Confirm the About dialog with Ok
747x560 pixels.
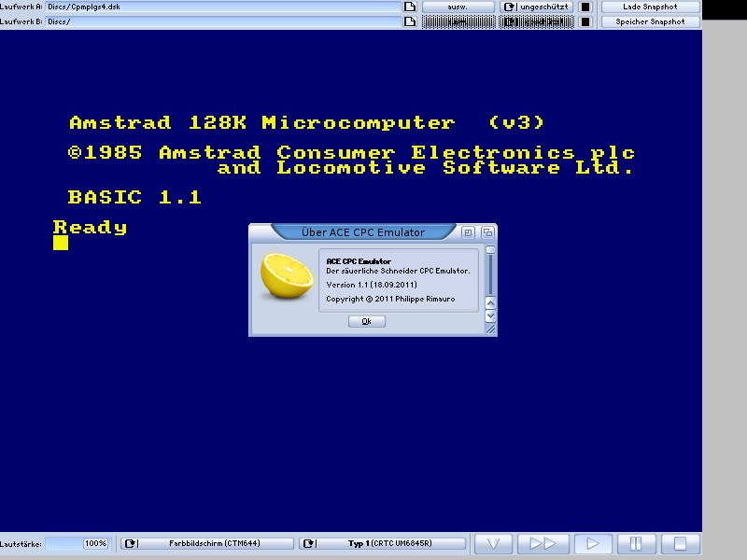coord(367,321)
